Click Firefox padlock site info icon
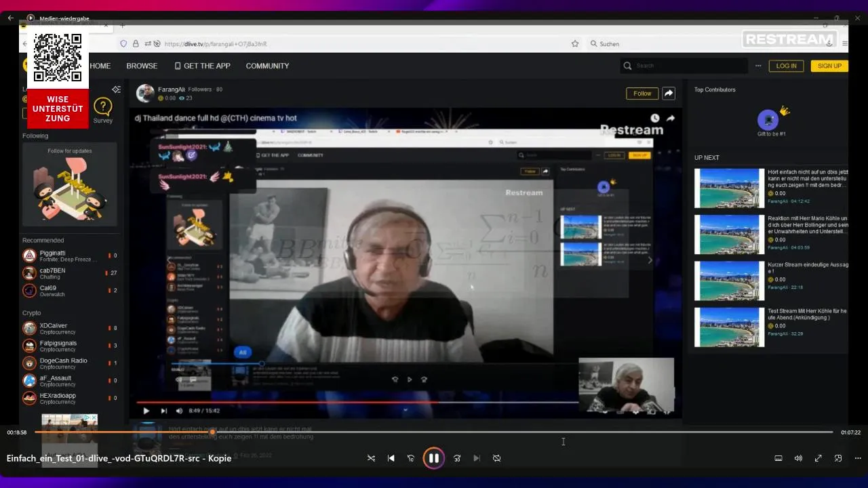The width and height of the screenshot is (868, 488). [136, 43]
